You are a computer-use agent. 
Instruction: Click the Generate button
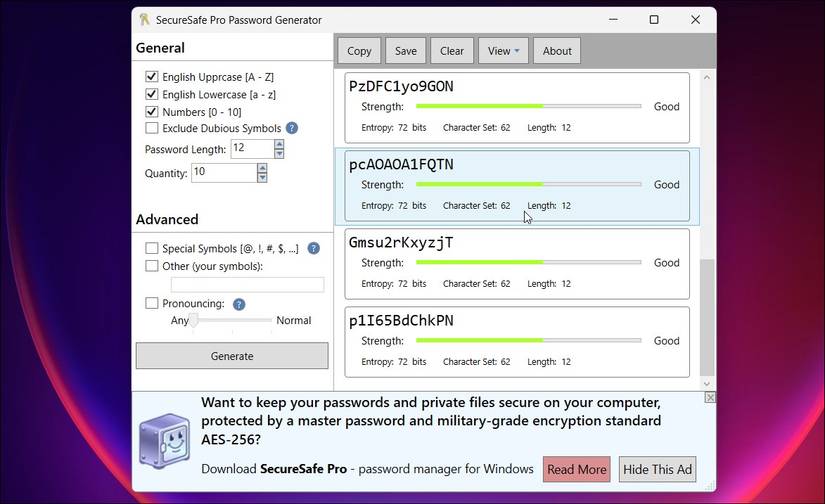point(232,356)
